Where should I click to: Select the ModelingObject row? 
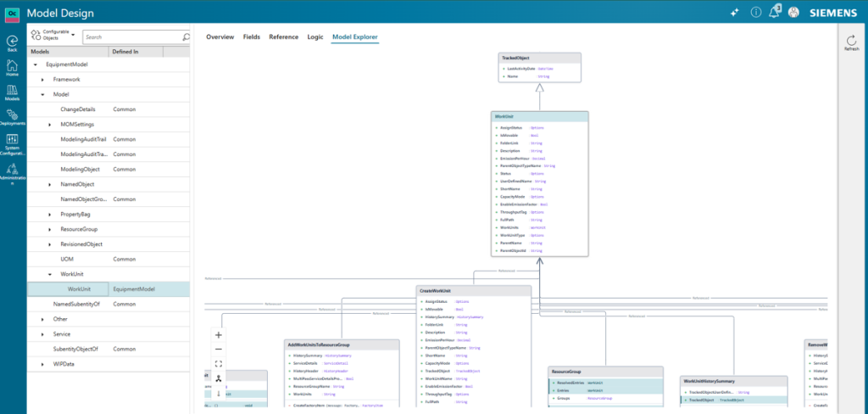pos(108,170)
